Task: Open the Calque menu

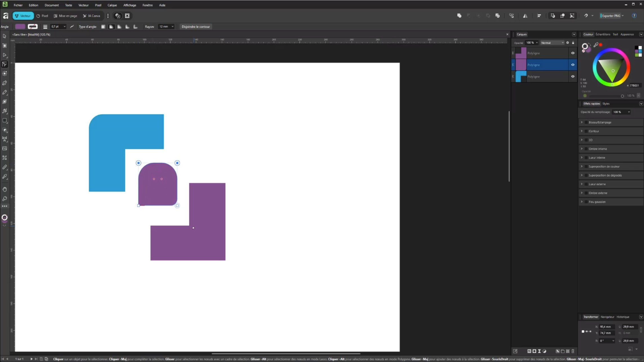Action: 112,5
